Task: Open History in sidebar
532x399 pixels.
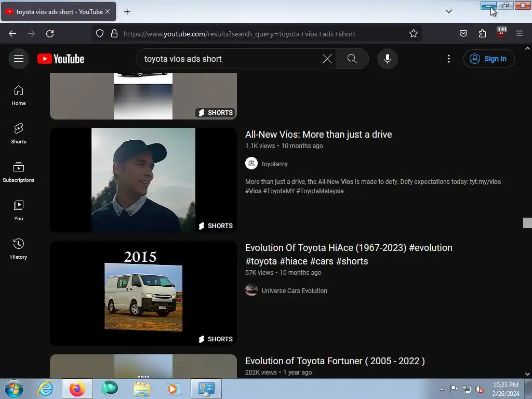Action: tap(19, 249)
